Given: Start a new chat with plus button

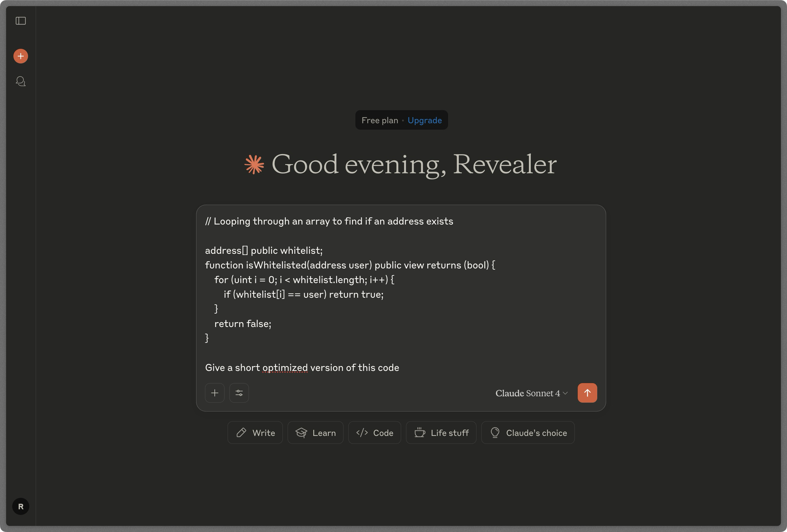Looking at the screenshot, I should (x=21, y=56).
